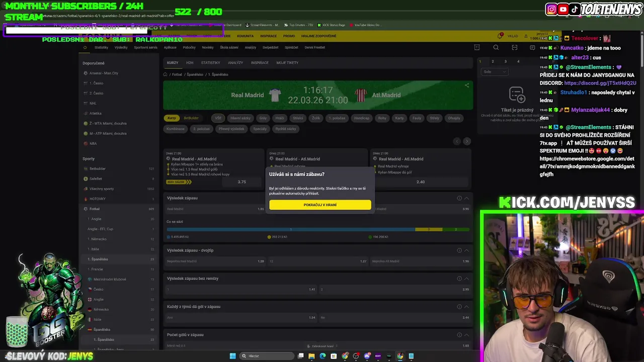The width and height of the screenshot is (644, 362).
Task: Click the POKRAČUJ V HRANÍ button
Action: pos(320,205)
